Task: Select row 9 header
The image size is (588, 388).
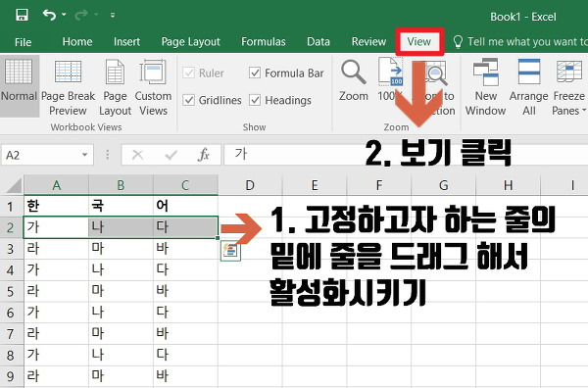Action: pyautogui.click(x=11, y=376)
